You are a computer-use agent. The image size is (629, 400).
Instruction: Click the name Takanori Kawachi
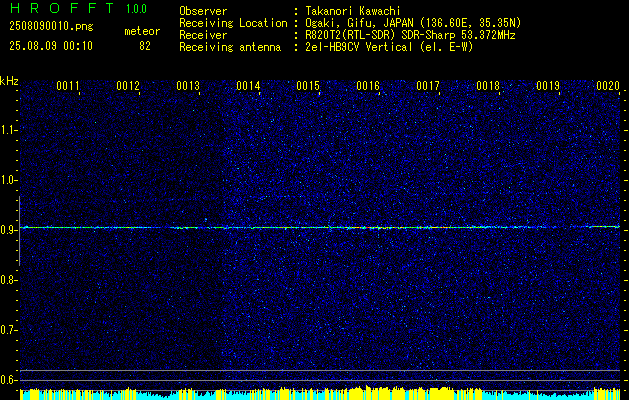pos(353,11)
